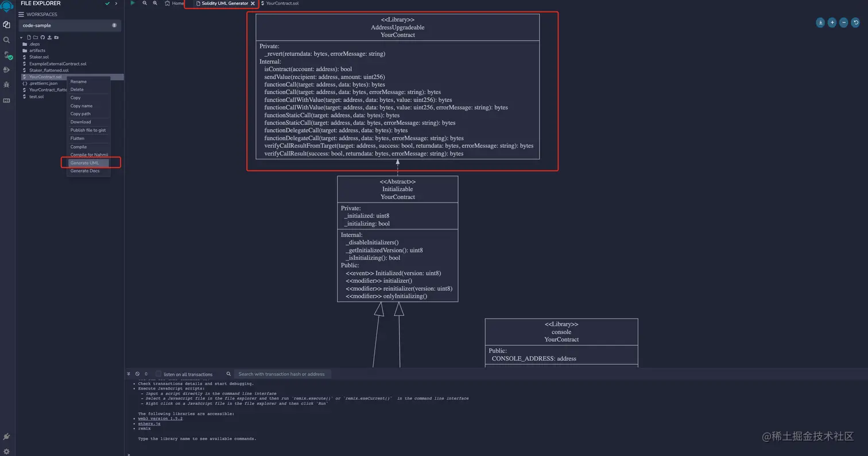
Task: Open the plugin manager icon in sidebar
Action: coord(6,437)
